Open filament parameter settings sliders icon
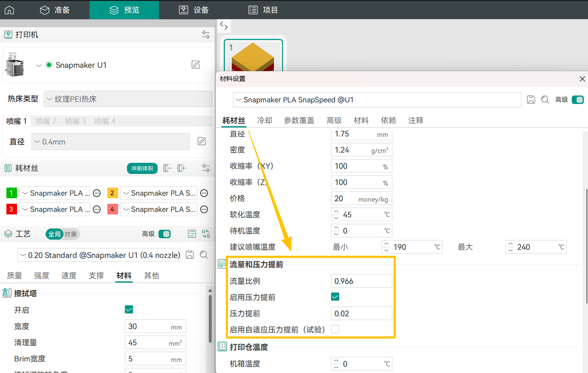588x373 pixels. [x=205, y=168]
